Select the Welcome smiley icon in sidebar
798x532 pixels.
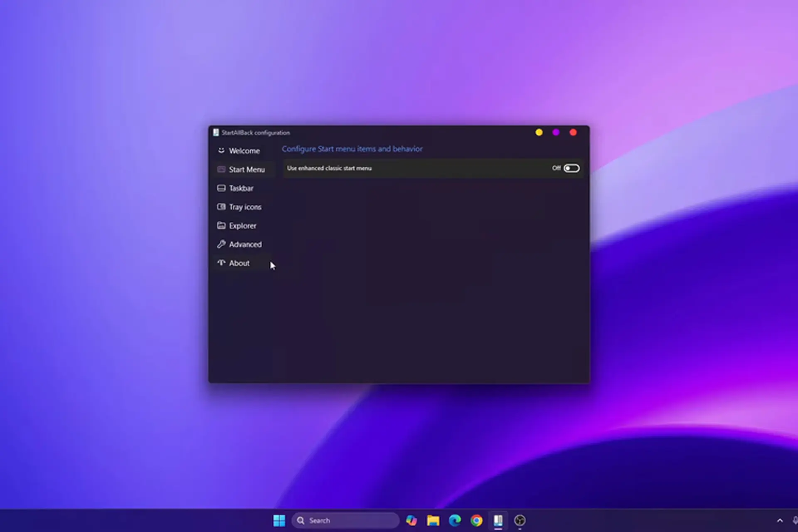pos(221,150)
